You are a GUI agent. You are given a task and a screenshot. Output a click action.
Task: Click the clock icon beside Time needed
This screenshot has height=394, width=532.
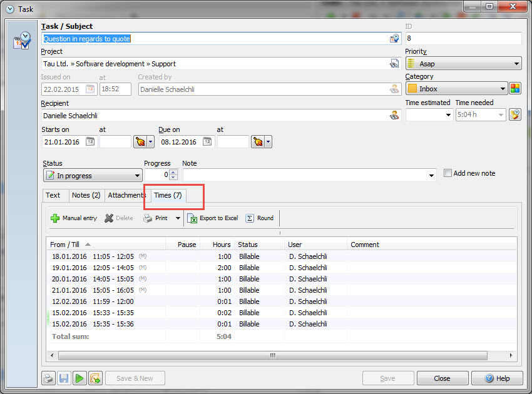(x=514, y=114)
